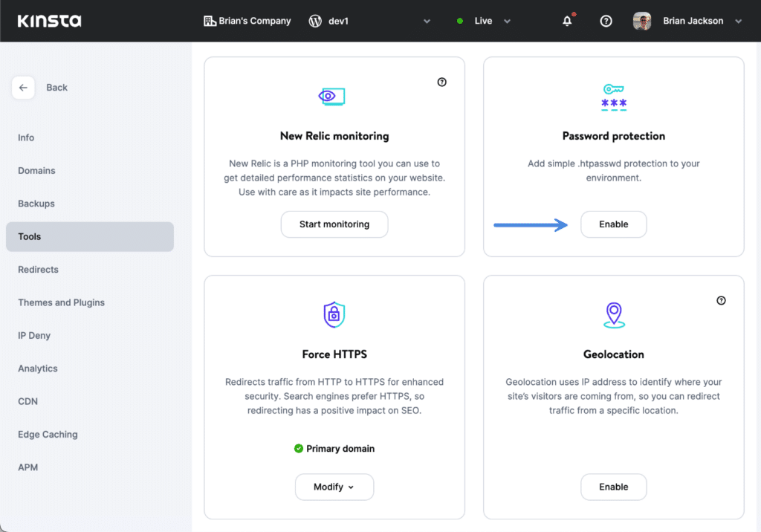761x532 pixels.
Task: Click the green Live status dot
Action: coord(459,21)
